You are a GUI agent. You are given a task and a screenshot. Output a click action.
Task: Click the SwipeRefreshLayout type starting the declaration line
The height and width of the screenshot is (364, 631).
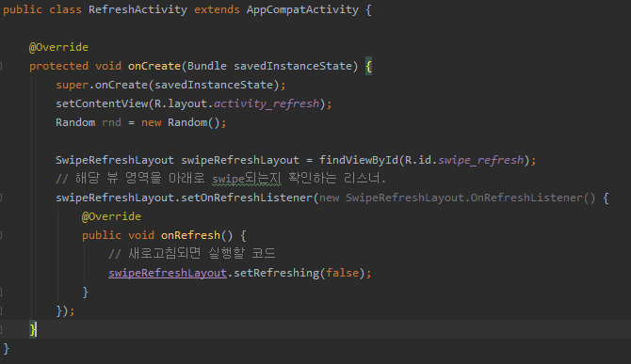tap(115, 160)
